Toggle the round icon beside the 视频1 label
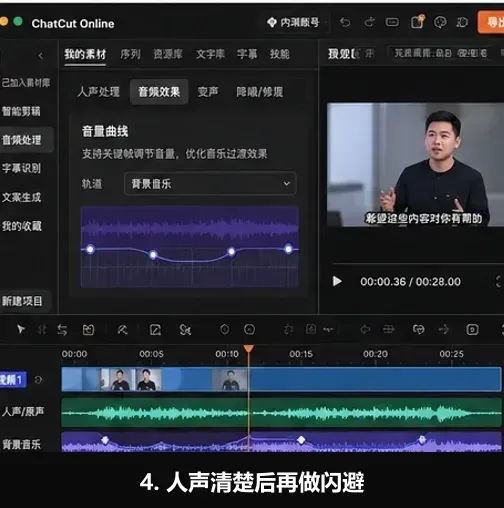 pos(38,380)
